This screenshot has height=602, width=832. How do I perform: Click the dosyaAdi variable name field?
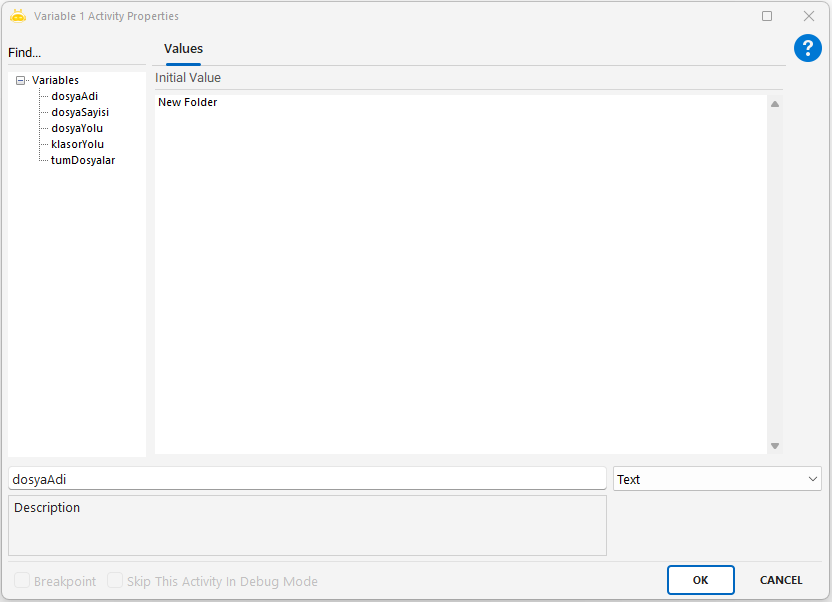coord(306,479)
